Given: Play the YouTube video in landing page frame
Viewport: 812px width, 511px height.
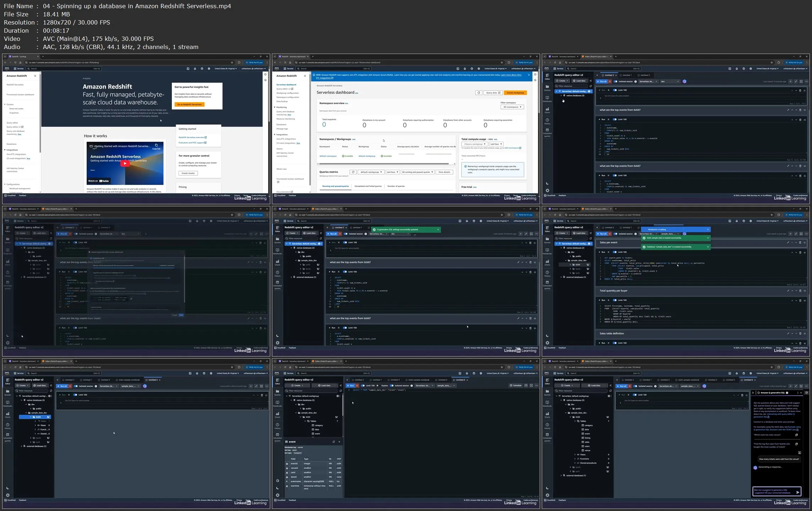Looking at the screenshot, I should click(125, 163).
